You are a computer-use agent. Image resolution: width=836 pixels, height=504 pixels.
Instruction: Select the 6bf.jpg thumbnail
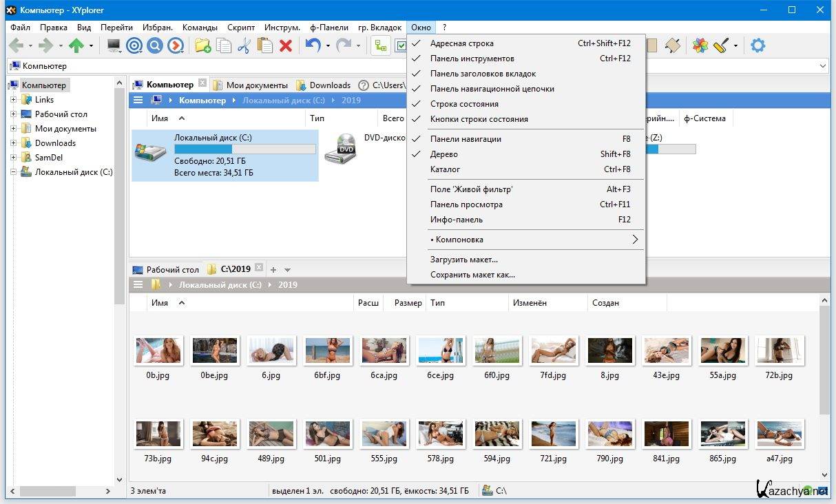pos(328,350)
